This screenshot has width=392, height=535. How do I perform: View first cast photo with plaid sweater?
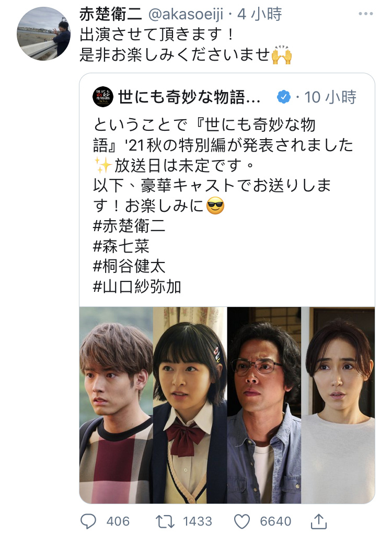(116, 405)
